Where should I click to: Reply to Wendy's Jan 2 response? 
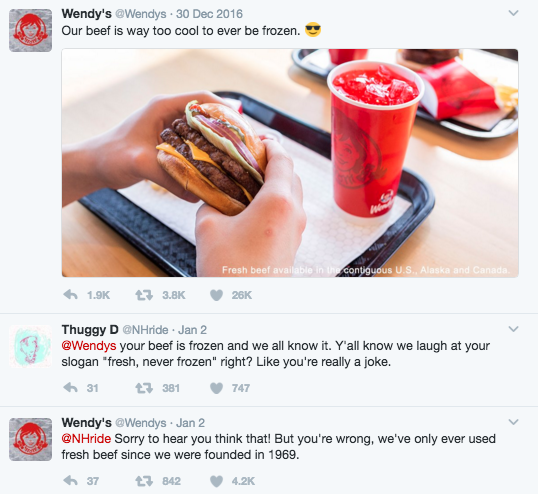[x=71, y=481]
